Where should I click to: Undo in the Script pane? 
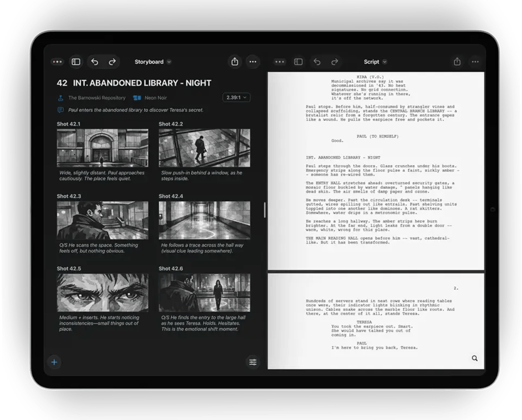pyautogui.click(x=317, y=62)
